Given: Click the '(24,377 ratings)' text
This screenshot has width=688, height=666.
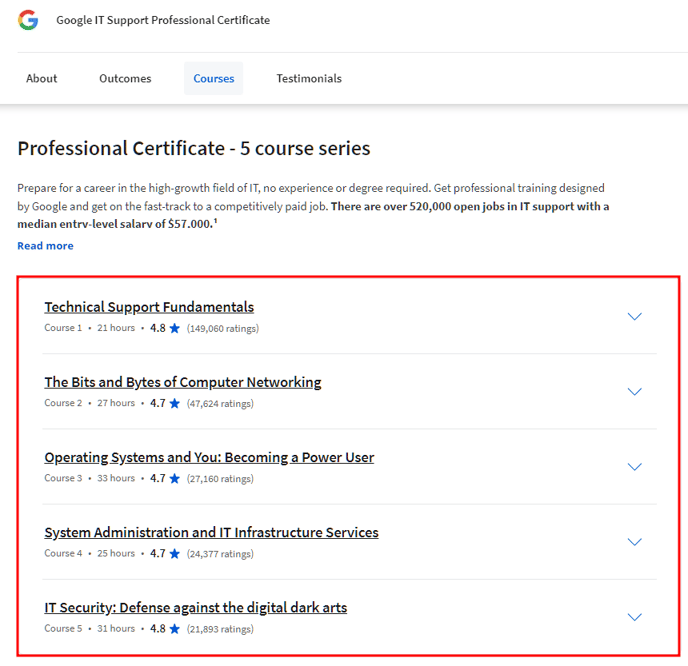Looking at the screenshot, I should coord(220,554).
